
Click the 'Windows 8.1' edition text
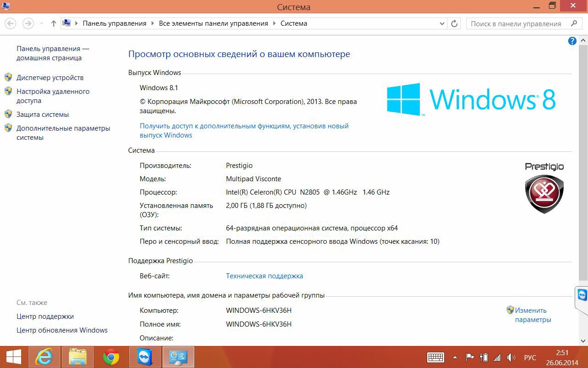159,88
